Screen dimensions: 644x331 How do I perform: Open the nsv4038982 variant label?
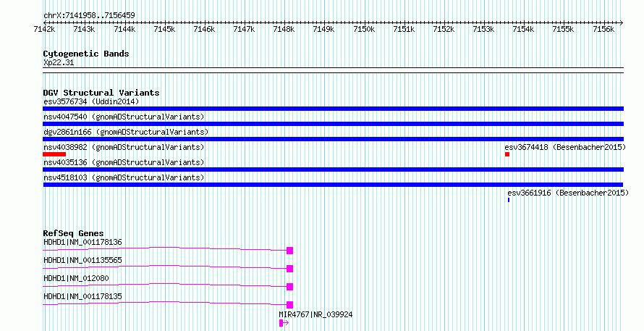[124, 147]
